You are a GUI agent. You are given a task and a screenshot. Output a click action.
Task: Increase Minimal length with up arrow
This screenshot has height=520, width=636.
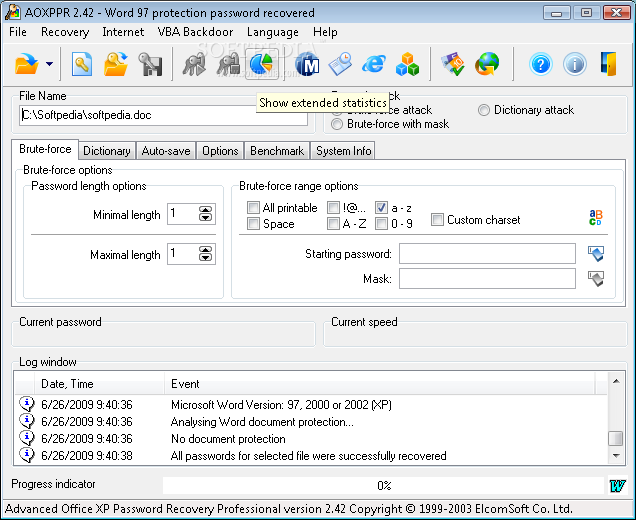pos(206,210)
